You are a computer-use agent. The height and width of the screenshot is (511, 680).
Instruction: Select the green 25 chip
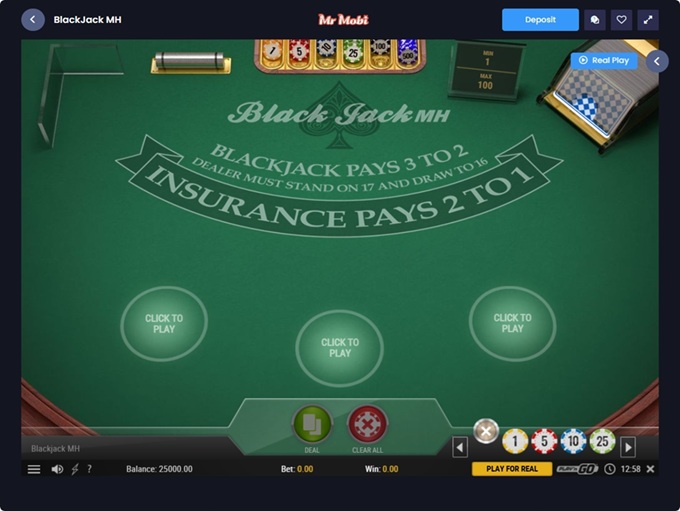click(x=602, y=441)
